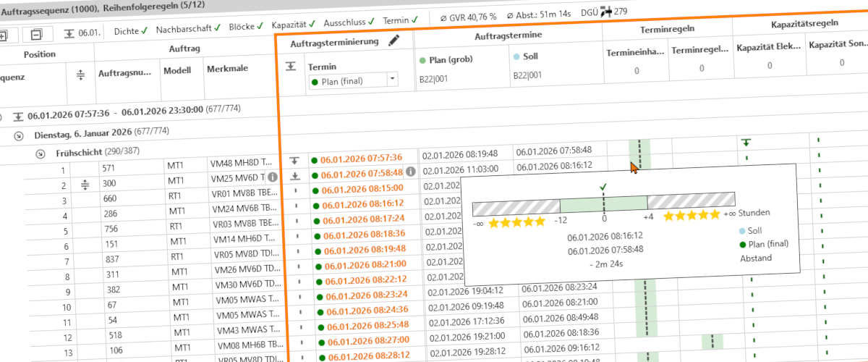Click the Soll date 06.01.2026 07:58:48
Viewport: 868px width, 362px height.
(x=555, y=151)
